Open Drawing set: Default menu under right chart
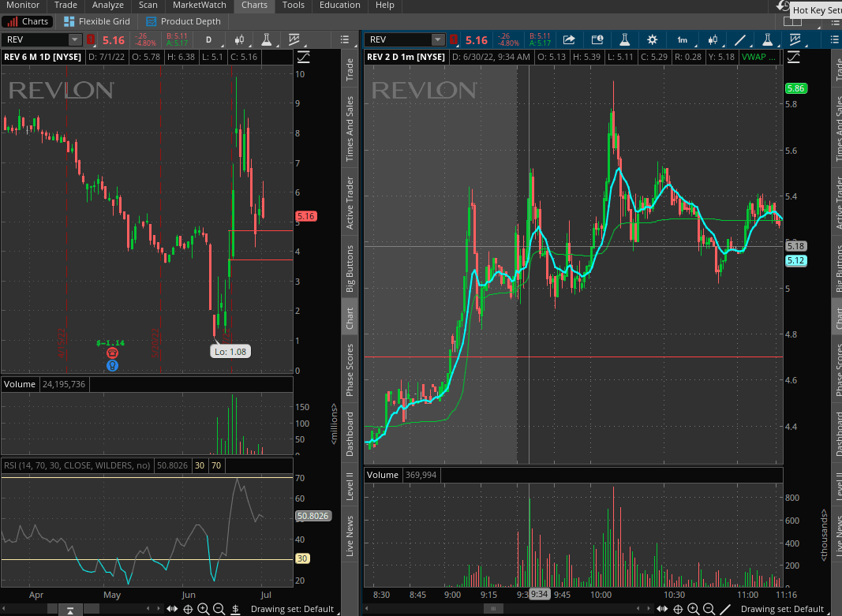This screenshot has height=616, width=842. 781,609
